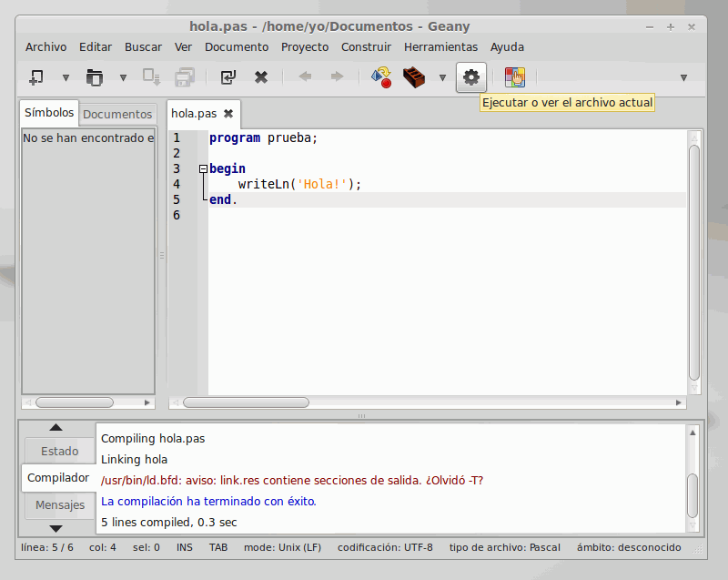Run the current file with gear icon
This screenshot has width=728, height=580.
(x=470, y=77)
